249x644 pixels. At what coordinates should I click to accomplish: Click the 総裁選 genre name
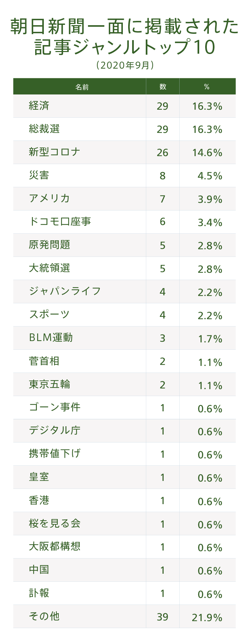[44, 129]
